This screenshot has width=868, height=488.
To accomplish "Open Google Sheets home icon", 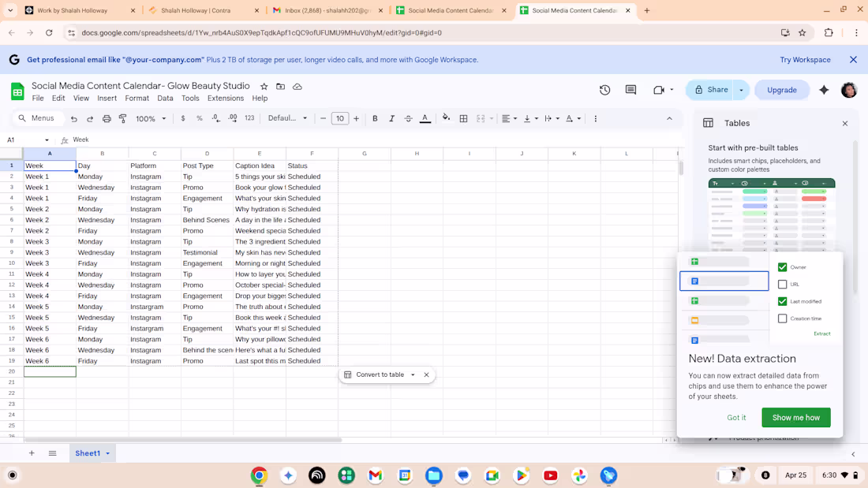I will coord(17,91).
